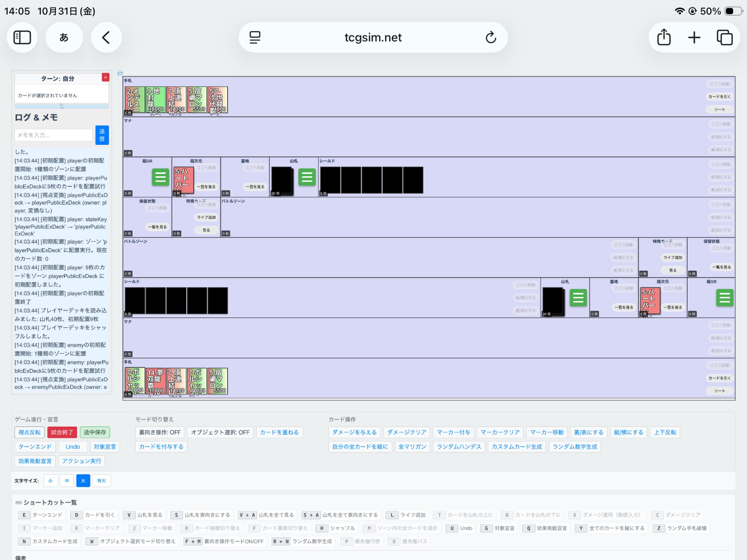Select 大 font size option
The width and height of the screenshot is (747, 560).
[83, 480]
